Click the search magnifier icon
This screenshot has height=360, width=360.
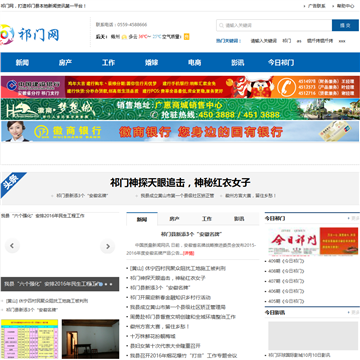[x=221, y=25]
